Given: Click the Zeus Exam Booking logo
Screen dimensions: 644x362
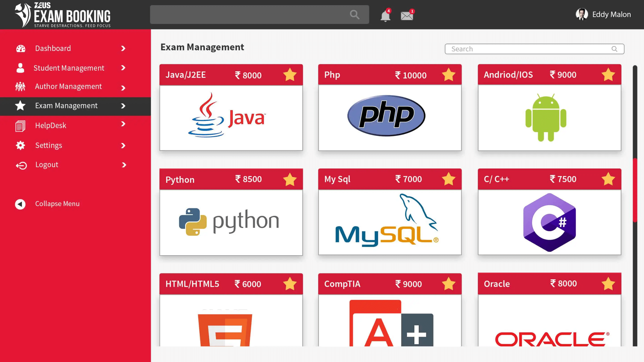Looking at the screenshot, I should tap(63, 15).
